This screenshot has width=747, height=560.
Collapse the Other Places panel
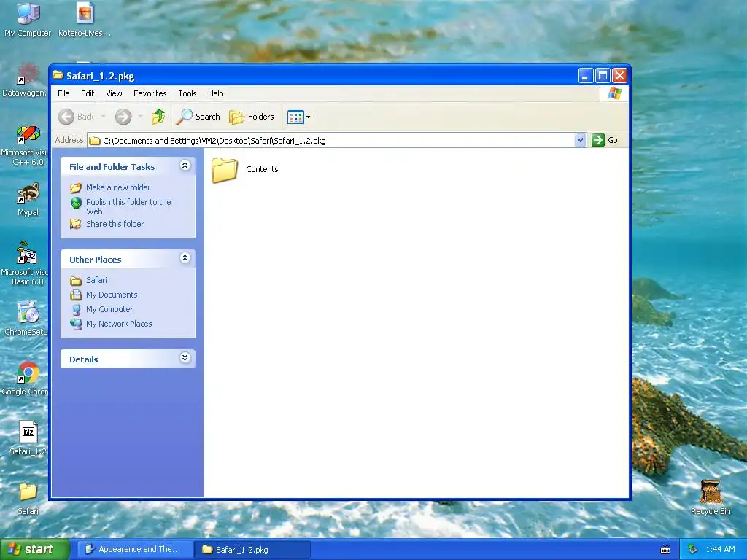pos(185,258)
